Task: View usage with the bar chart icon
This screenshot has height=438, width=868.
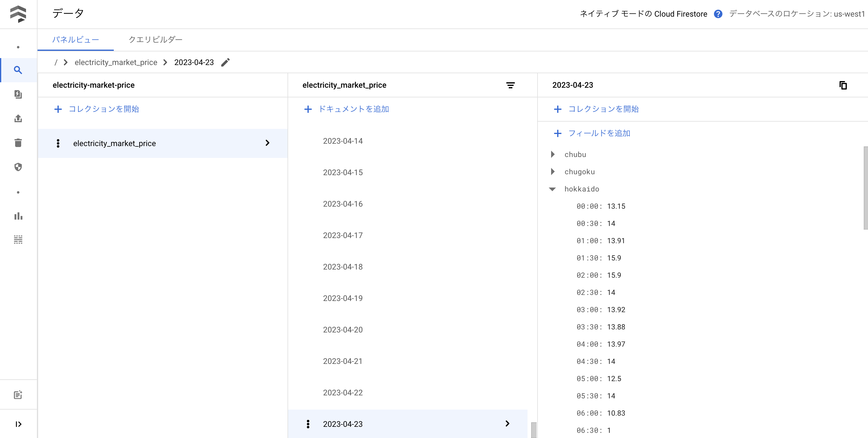Action: point(18,216)
